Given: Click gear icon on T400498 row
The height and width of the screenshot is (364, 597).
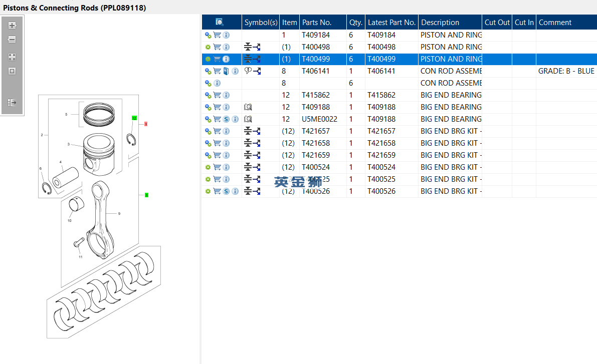Looking at the screenshot, I should click(208, 47).
